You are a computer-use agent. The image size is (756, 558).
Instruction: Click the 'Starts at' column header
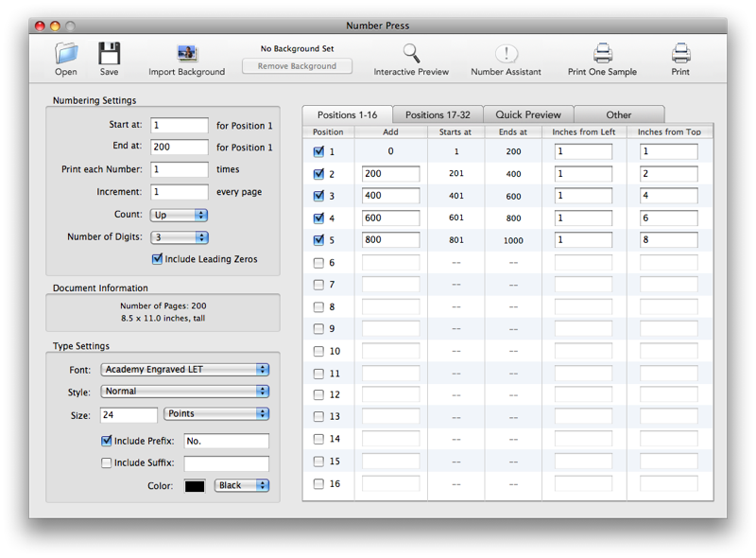455,132
